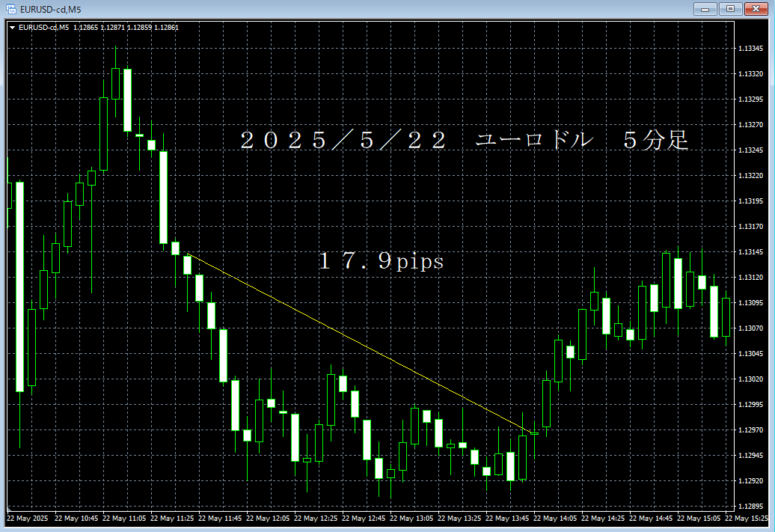Click the '22 May 14:25' time axis label
The height and width of the screenshot is (532, 775).
click(x=604, y=518)
